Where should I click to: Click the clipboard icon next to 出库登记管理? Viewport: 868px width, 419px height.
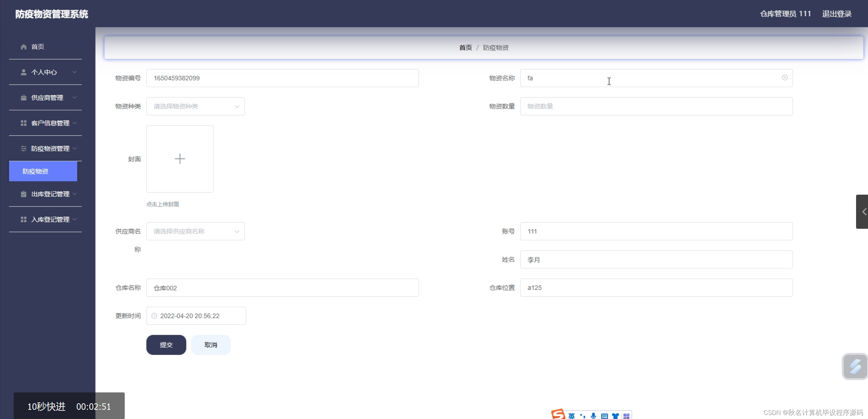click(x=24, y=194)
